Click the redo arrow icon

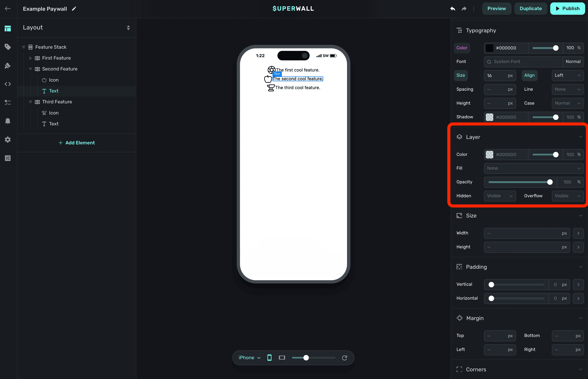pyautogui.click(x=464, y=9)
